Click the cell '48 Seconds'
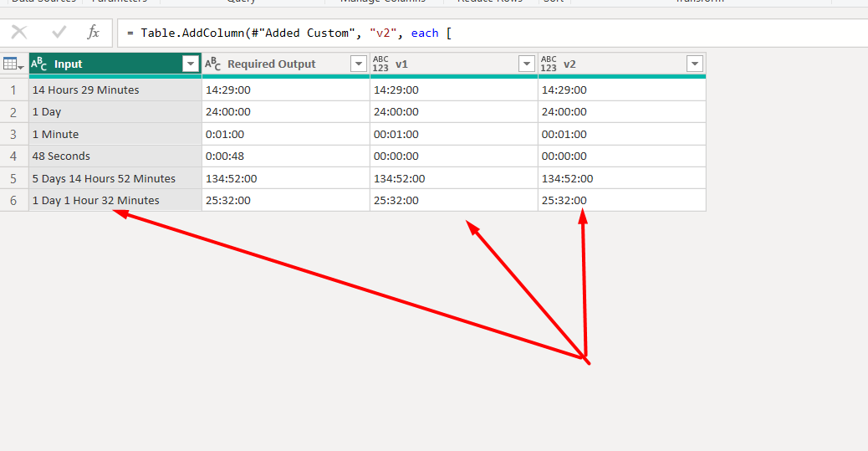868x451 pixels. (x=115, y=156)
